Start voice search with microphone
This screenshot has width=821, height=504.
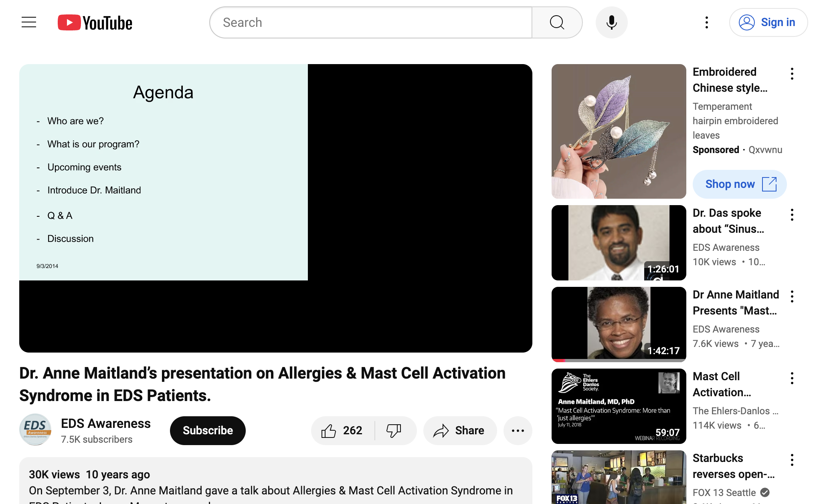point(611,22)
